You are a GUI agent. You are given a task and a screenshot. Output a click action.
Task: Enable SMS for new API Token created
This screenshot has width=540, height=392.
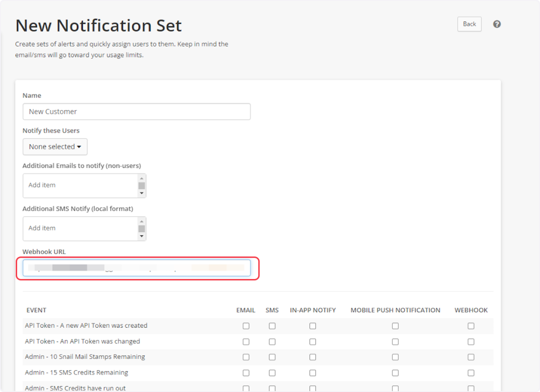tap(272, 326)
